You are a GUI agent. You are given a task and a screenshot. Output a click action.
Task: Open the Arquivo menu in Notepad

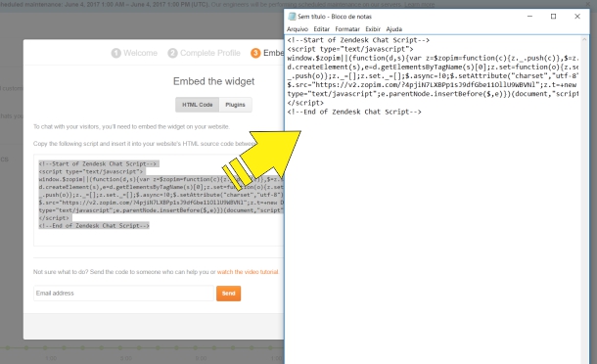click(x=297, y=29)
